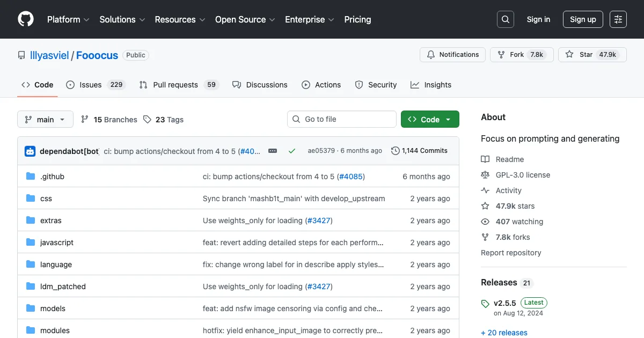Screen dimensions: 644x338
Task: Open the Discussions tab
Action: coord(260,84)
